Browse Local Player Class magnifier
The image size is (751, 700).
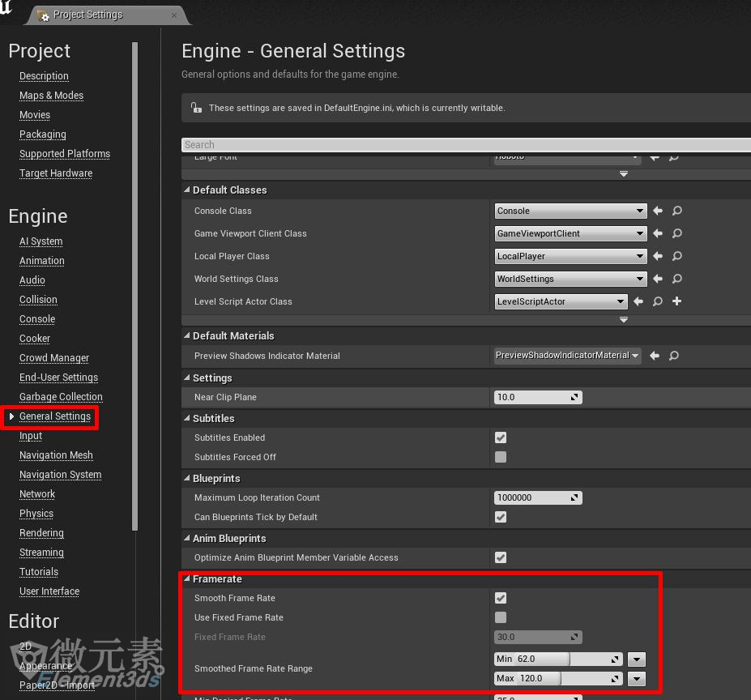click(x=676, y=256)
